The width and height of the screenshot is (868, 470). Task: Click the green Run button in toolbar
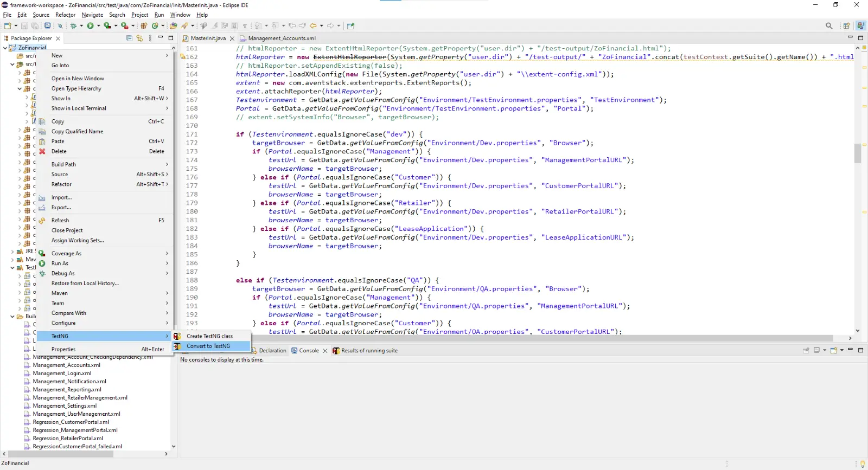point(91,25)
